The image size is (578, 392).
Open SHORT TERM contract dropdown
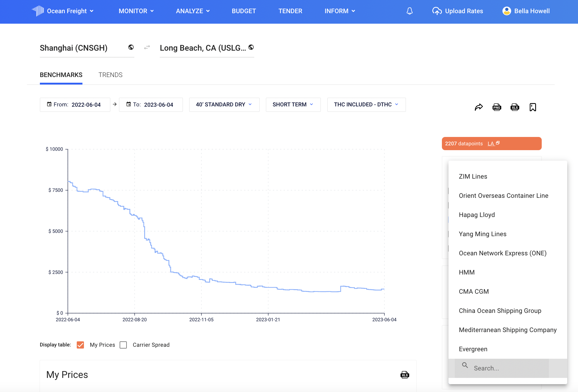[x=293, y=105]
